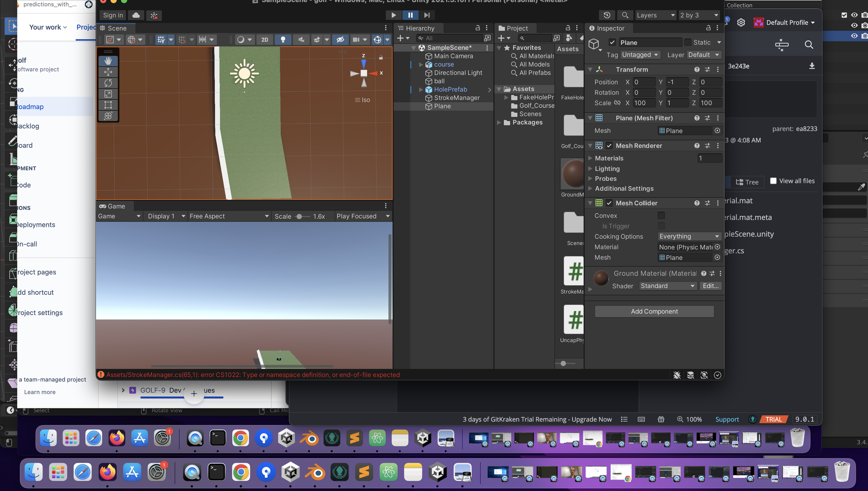Toggle scene lighting bulb icon
The image size is (868, 491).
pos(283,40)
